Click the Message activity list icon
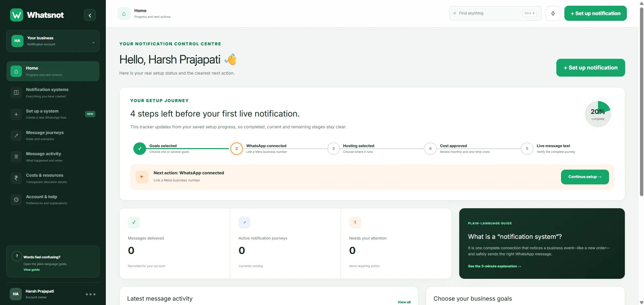Image resolution: width=644 pixels, height=305 pixels. pyautogui.click(x=16, y=157)
